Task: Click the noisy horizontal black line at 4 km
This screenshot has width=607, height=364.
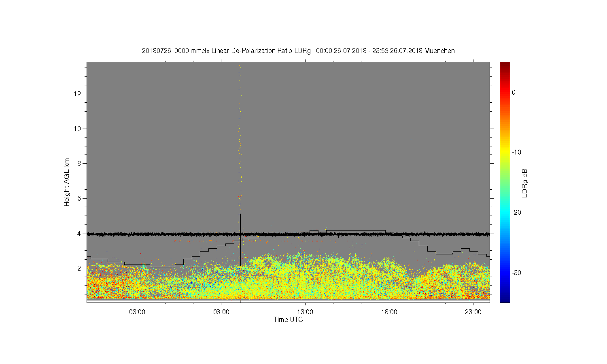Action: coord(288,234)
